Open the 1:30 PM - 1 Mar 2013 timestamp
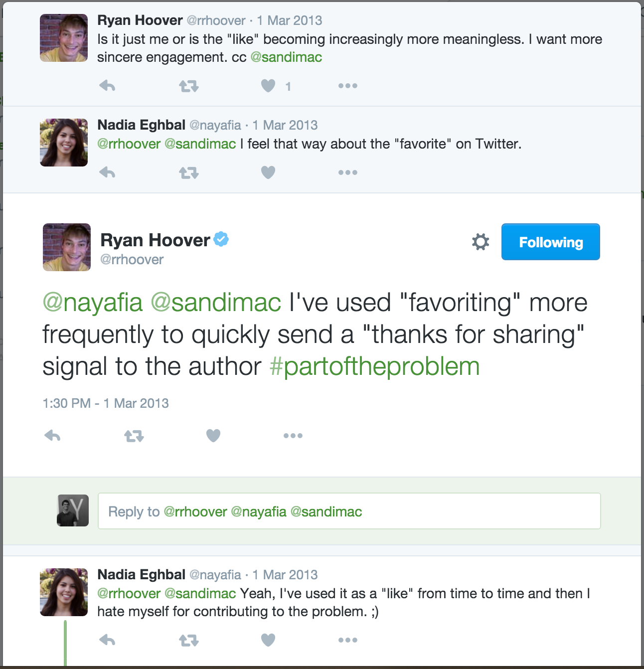 tap(106, 403)
